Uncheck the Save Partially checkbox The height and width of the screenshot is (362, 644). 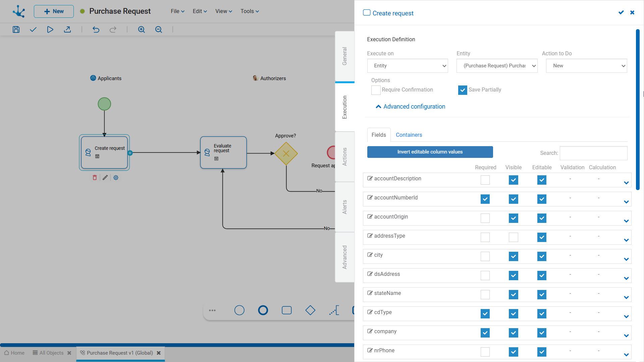tap(463, 90)
